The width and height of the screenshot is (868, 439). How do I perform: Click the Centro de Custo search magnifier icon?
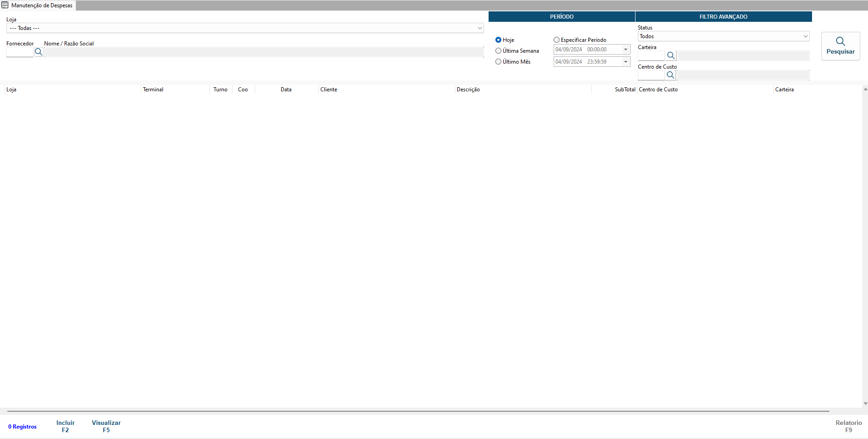tap(671, 75)
